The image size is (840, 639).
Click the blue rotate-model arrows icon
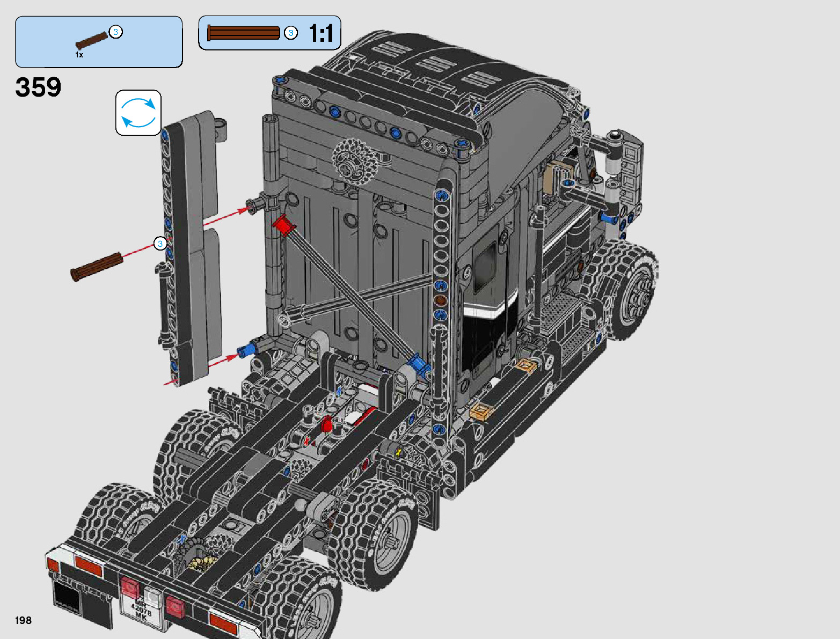138,113
